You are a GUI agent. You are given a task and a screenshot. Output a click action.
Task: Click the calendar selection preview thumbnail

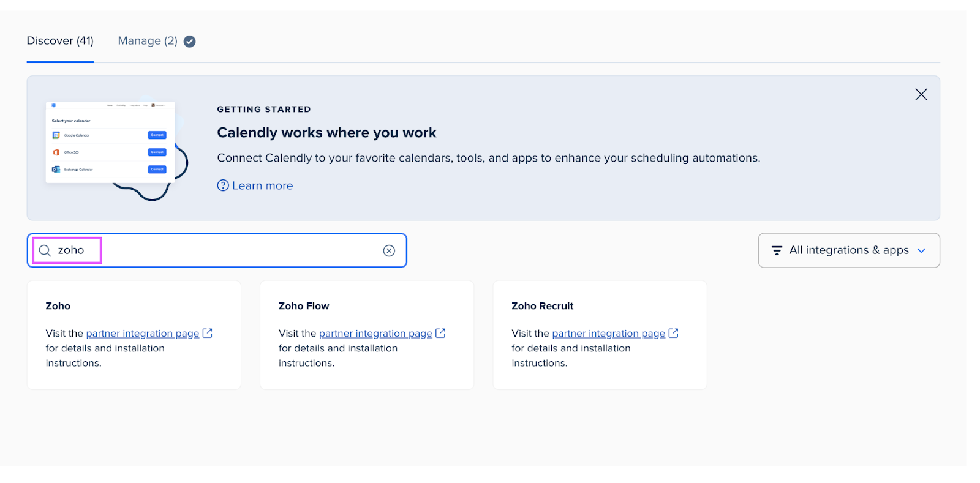pyautogui.click(x=111, y=142)
